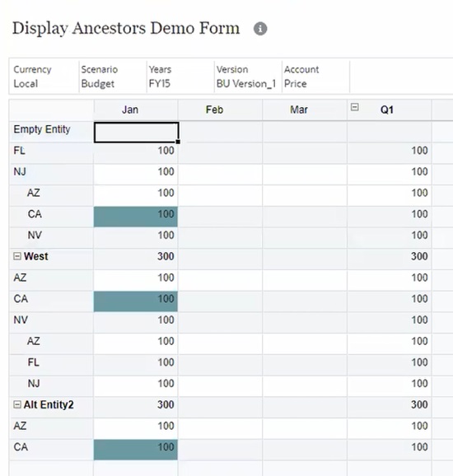The width and height of the screenshot is (453, 476).
Task: Open the Years FY15 point-of-view selector
Action: (x=180, y=77)
